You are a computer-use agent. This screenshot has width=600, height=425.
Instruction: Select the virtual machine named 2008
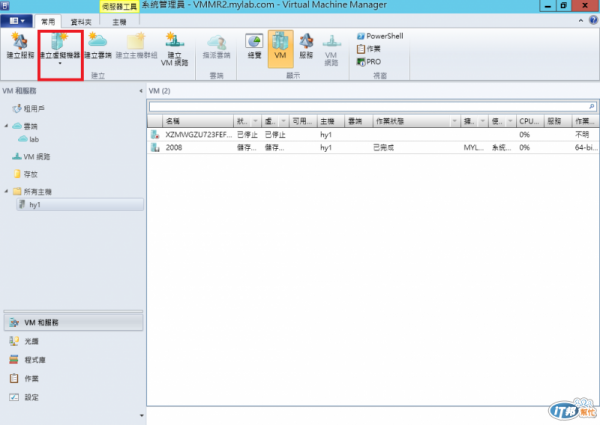[174, 147]
